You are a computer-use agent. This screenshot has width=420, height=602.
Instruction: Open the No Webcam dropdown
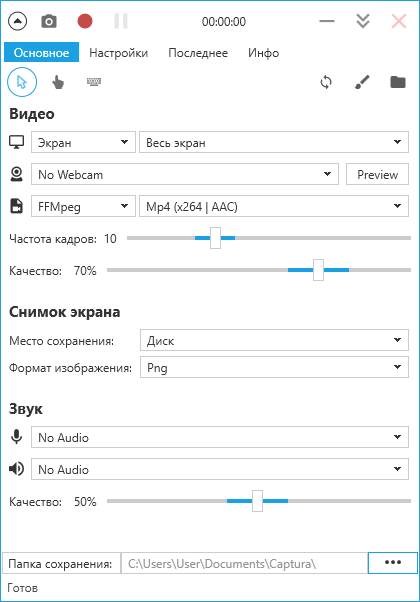click(x=185, y=174)
